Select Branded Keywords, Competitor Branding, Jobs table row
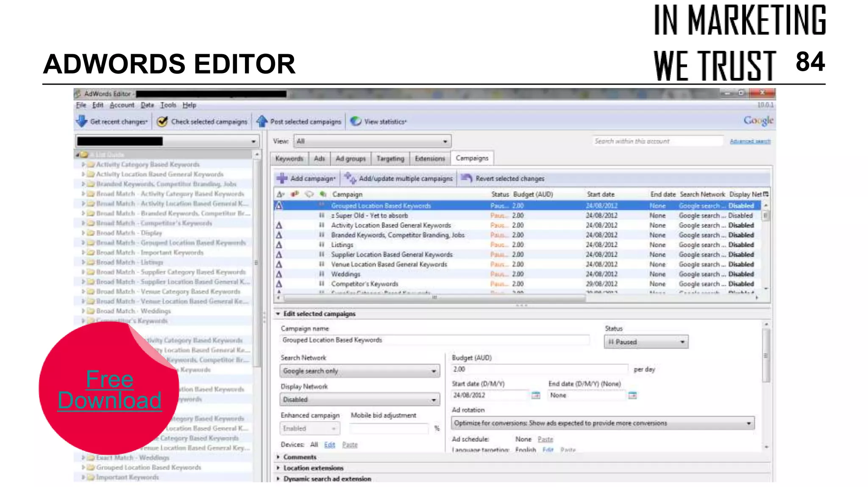868x487 pixels. click(517, 235)
